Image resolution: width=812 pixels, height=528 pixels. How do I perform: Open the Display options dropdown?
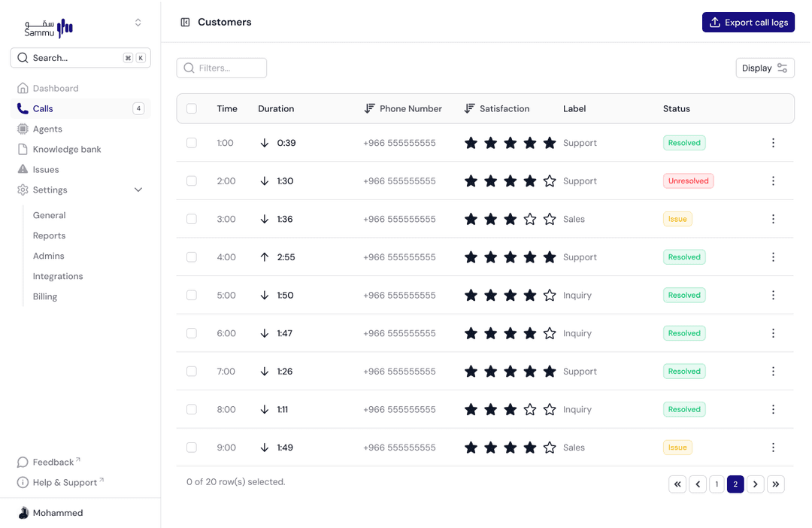pos(765,68)
